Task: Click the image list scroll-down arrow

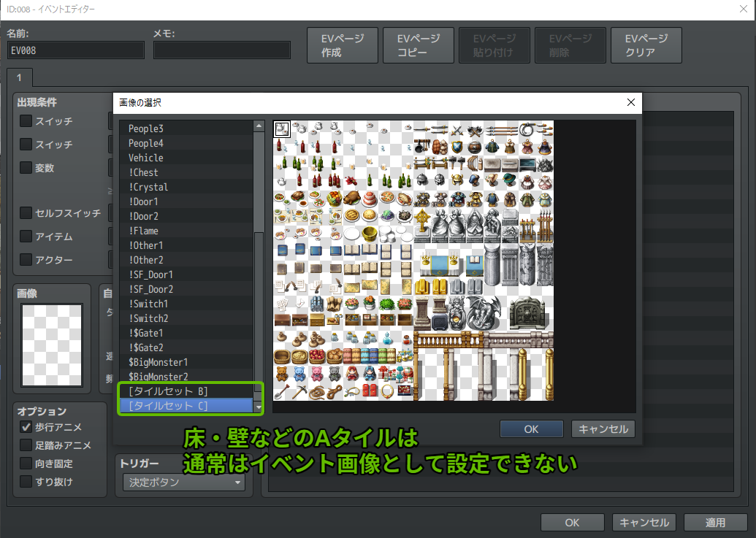Action: (x=259, y=407)
